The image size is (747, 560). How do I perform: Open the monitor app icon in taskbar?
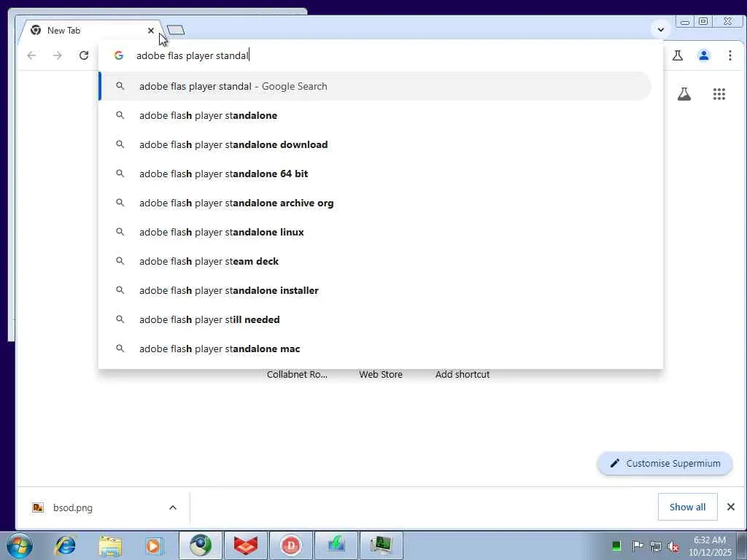381,545
